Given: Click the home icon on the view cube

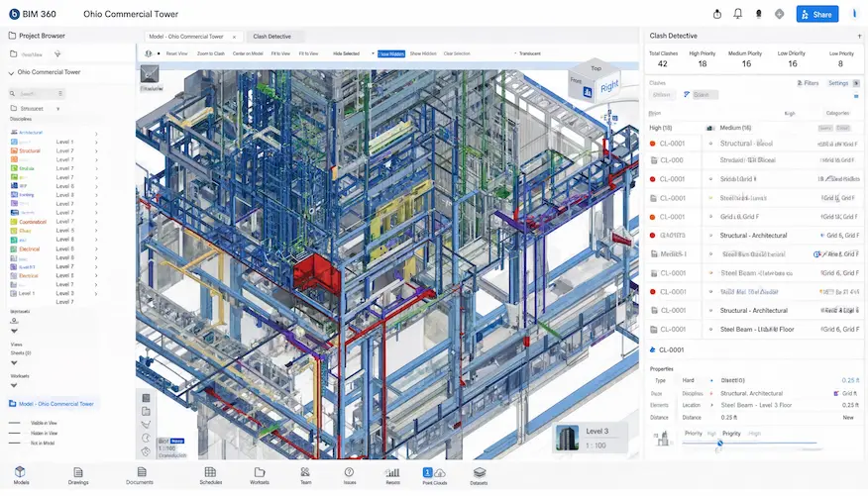Looking at the screenshot, I should pos(588,92).
